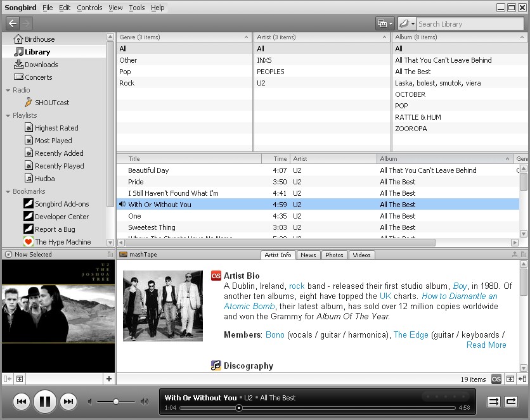Viewport: 530px width, 420px height.
Task: Click the mini player status bar icon
Action: [x=522, y=379]
